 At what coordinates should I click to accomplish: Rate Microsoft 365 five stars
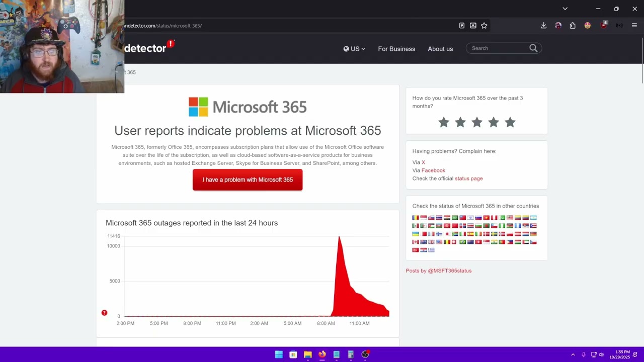(x=510, y=122)
